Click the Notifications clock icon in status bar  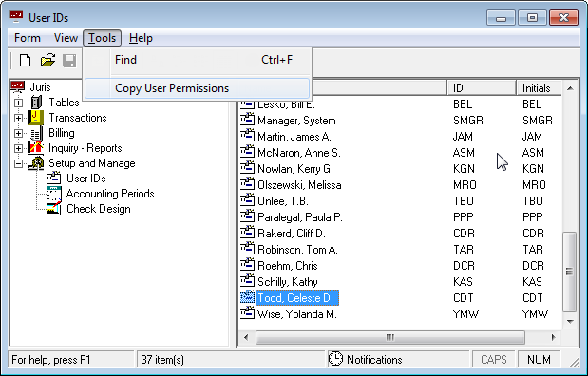[x=335, y=359]
